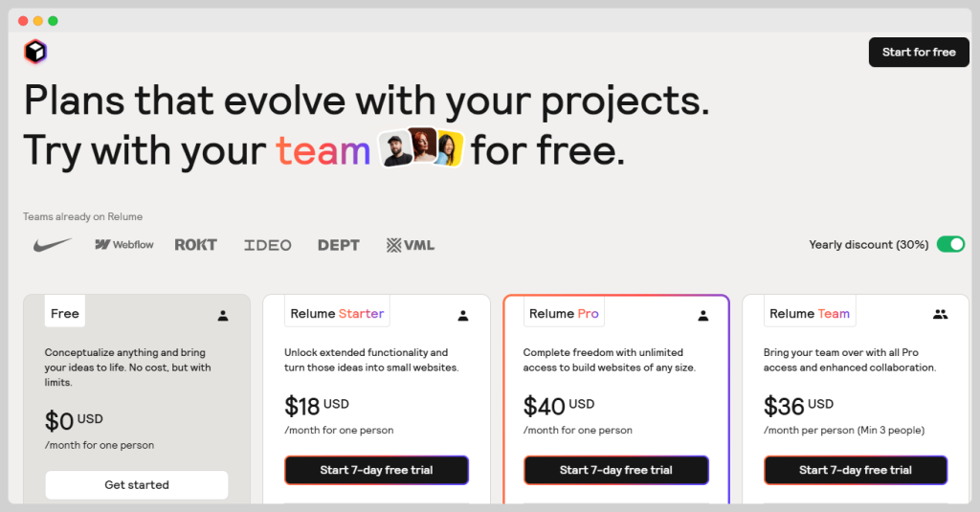
Task: Click the ROKT logo
Action: [195, 245]
